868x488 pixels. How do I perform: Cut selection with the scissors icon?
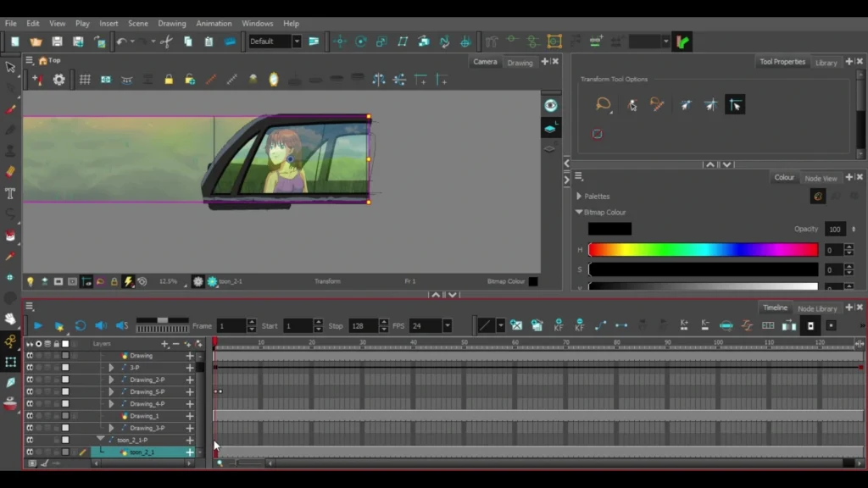click(166, 42)
